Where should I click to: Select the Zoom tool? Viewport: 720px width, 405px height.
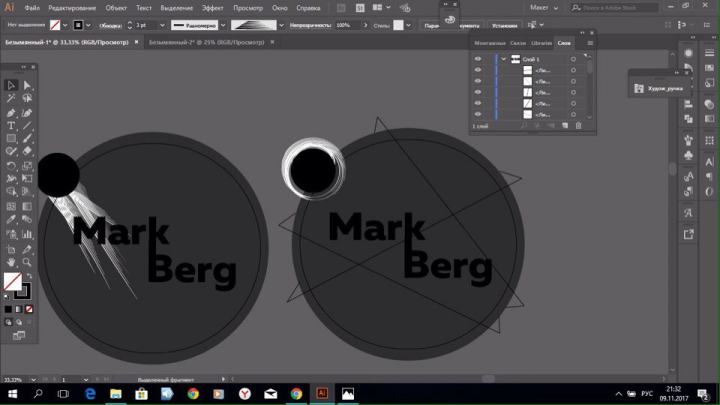[27, 262]
